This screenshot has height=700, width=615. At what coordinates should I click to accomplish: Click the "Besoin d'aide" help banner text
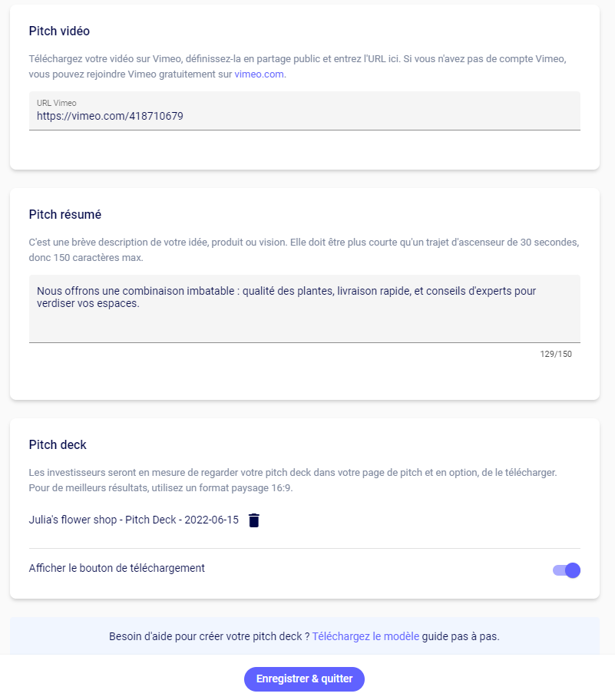[x=209, y=636]
